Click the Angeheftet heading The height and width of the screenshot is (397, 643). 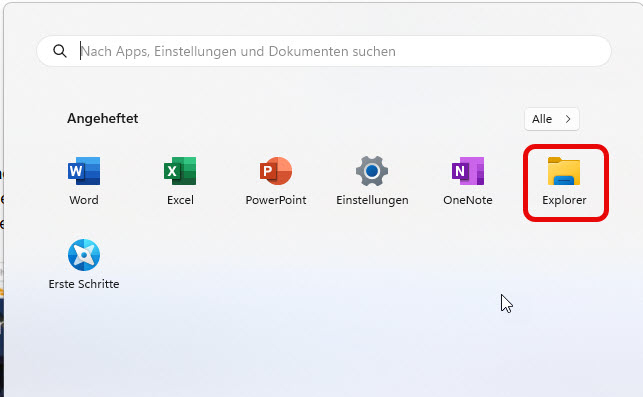click(x=103, y=119)
